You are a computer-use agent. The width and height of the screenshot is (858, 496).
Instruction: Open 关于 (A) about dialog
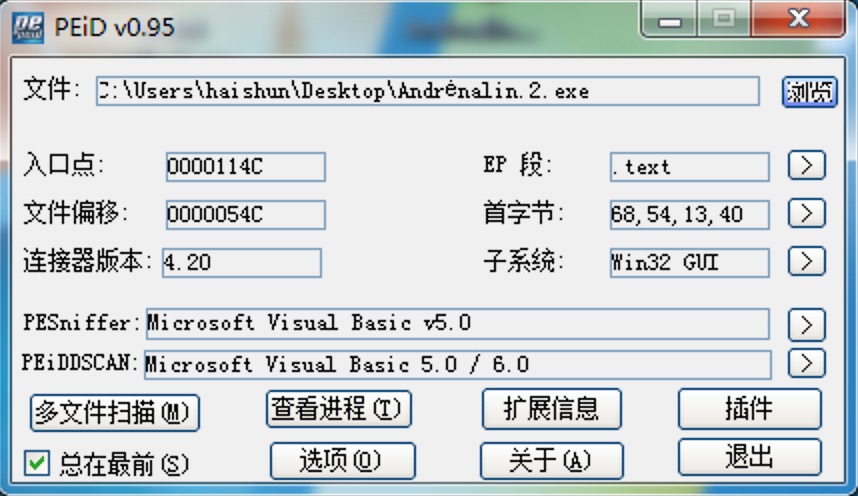click(552, 460)
